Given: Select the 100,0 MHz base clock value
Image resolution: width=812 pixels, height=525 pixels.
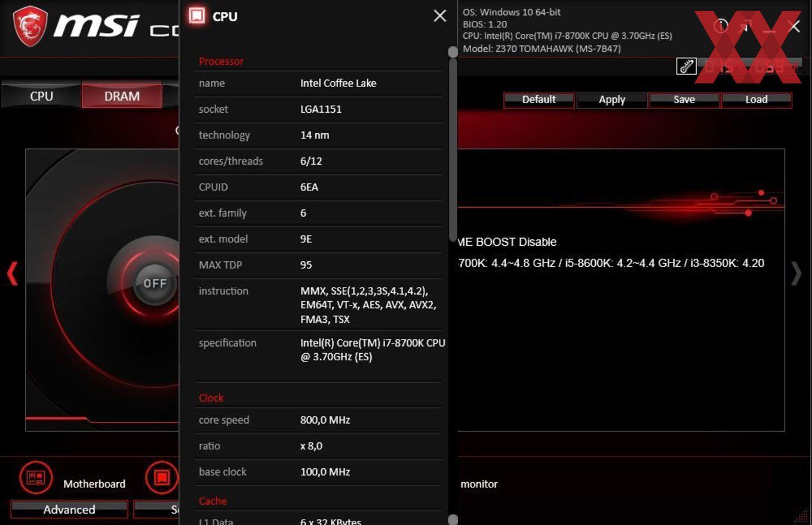Looking at the screenshot, I should tap(325, 472).
